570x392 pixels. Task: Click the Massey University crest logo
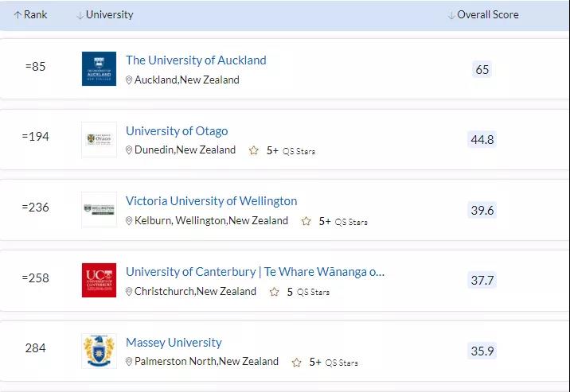tap(99, 351)
